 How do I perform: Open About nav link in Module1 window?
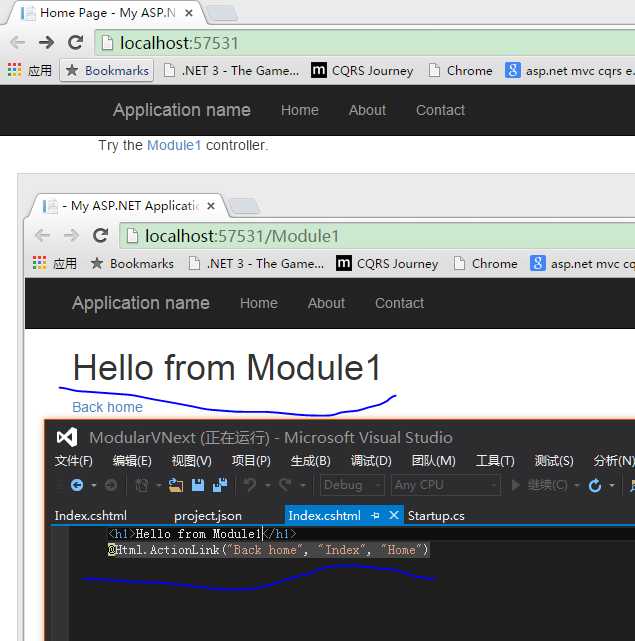[x=326, y=303]
